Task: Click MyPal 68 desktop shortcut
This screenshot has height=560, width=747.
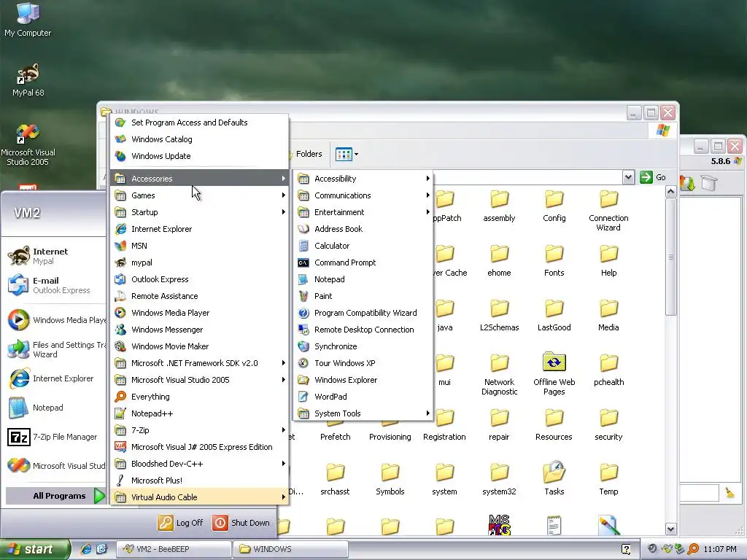Action: click(28, 80)
